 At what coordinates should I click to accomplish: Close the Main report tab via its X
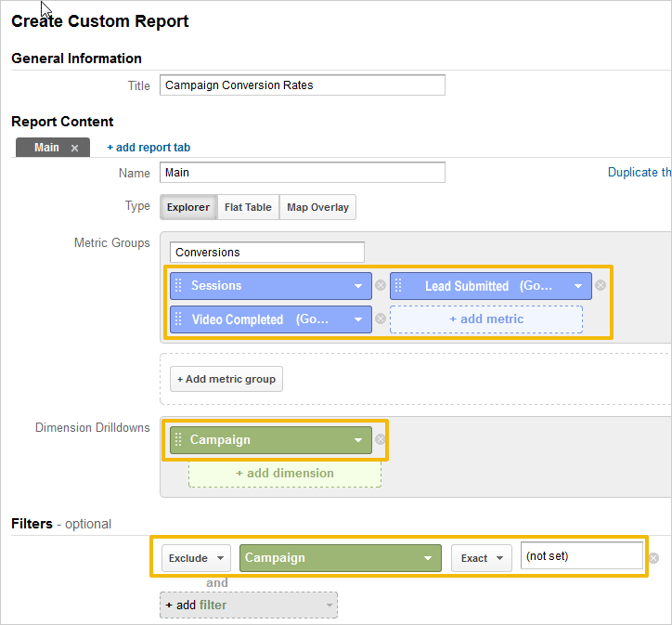(x=74, y=148)
